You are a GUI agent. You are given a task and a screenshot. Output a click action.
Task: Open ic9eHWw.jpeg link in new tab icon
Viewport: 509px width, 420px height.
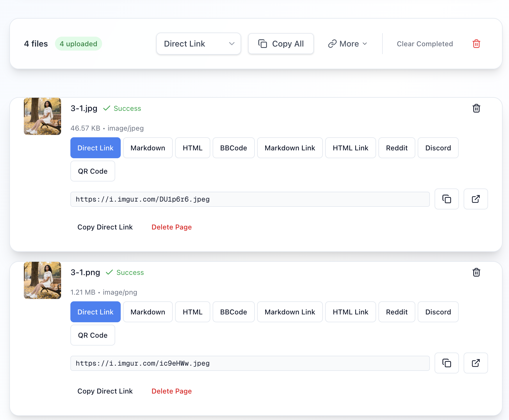(x=476, y=363)
